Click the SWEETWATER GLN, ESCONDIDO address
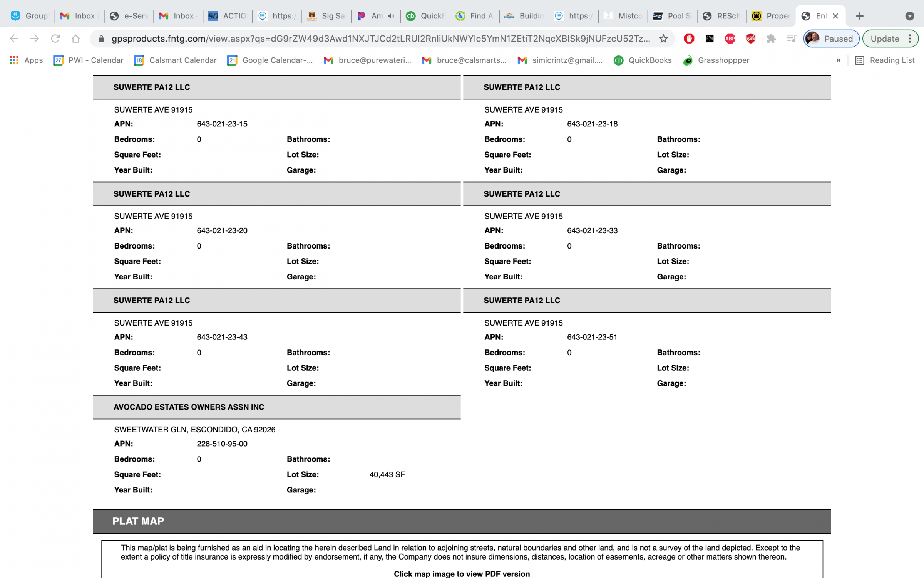 (195, 430)
